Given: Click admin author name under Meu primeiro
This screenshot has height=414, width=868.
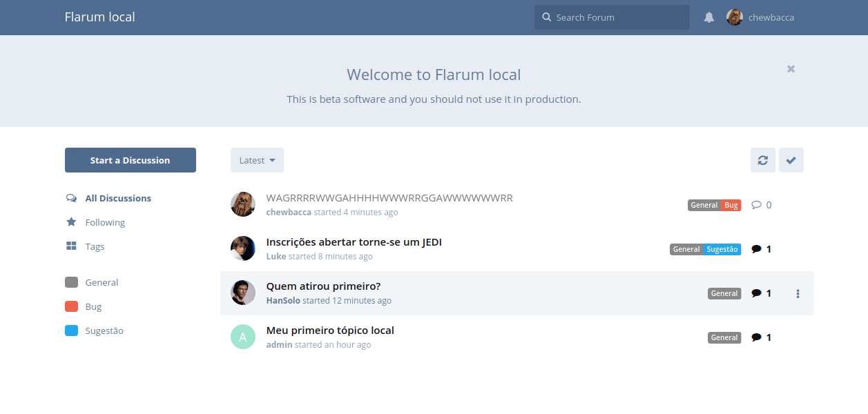Looking at the screenshot, I should pyautogui.click(x=279, y=345).
